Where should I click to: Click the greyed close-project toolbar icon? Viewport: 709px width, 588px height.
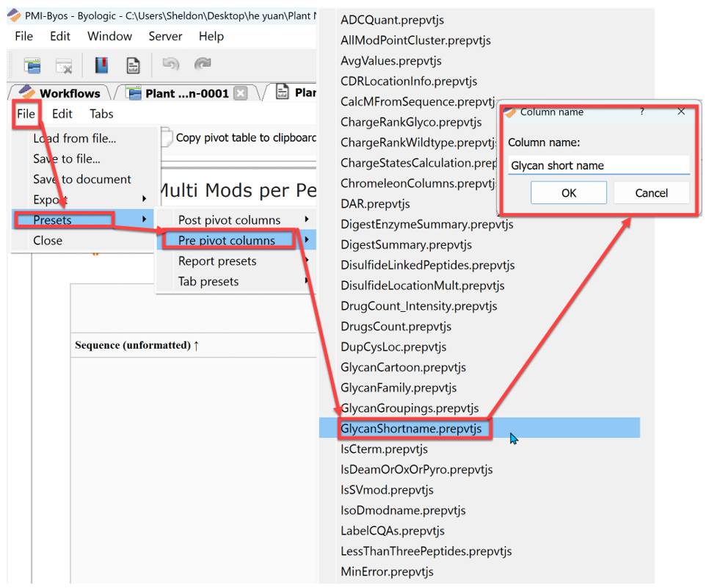pos(65,65)
